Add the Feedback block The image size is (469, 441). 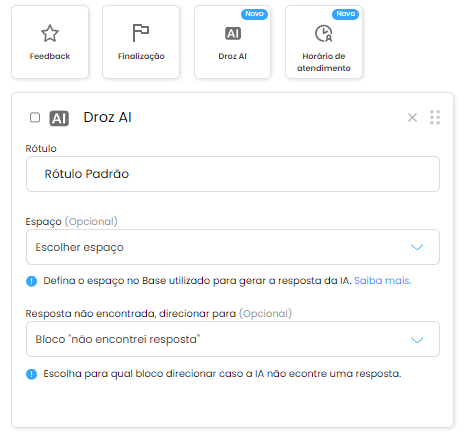(x=50, y=42)
